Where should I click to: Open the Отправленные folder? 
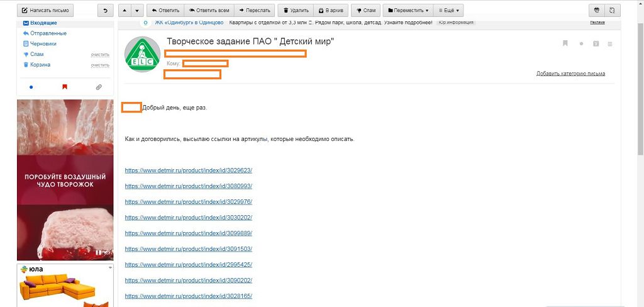[48, 33]
